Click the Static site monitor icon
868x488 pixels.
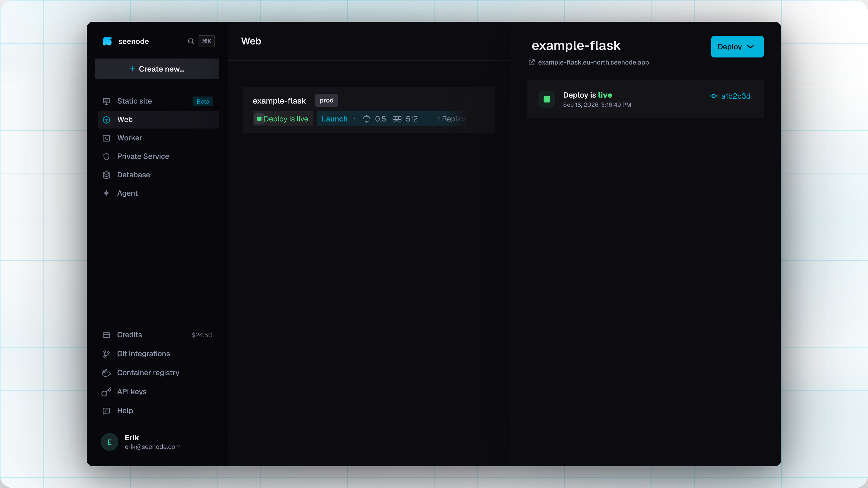tap(106, 101)
